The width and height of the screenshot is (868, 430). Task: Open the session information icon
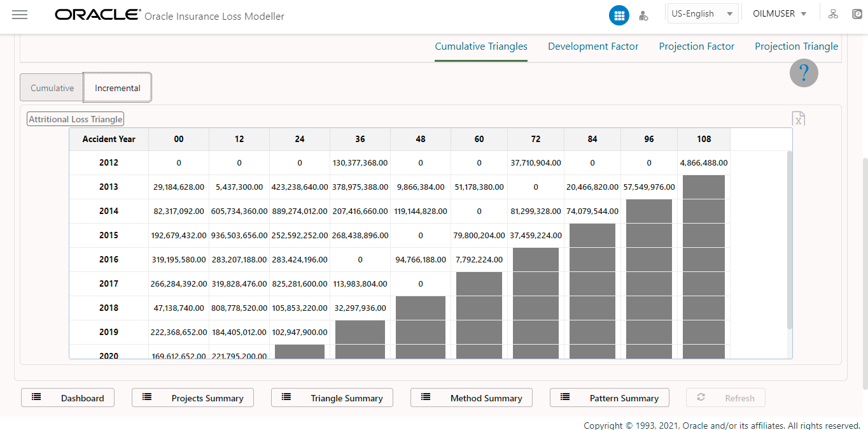pos(856,13)
